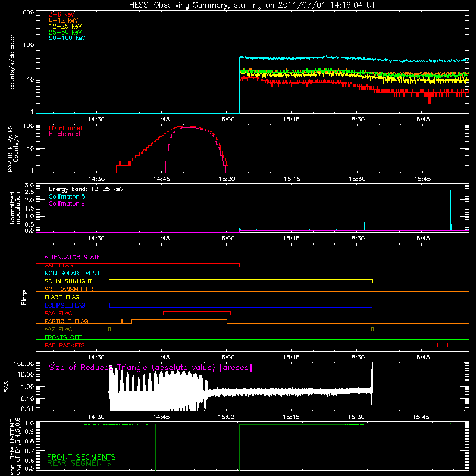Select the LO channel legend label
476x476 pixels.
[65, 128]
